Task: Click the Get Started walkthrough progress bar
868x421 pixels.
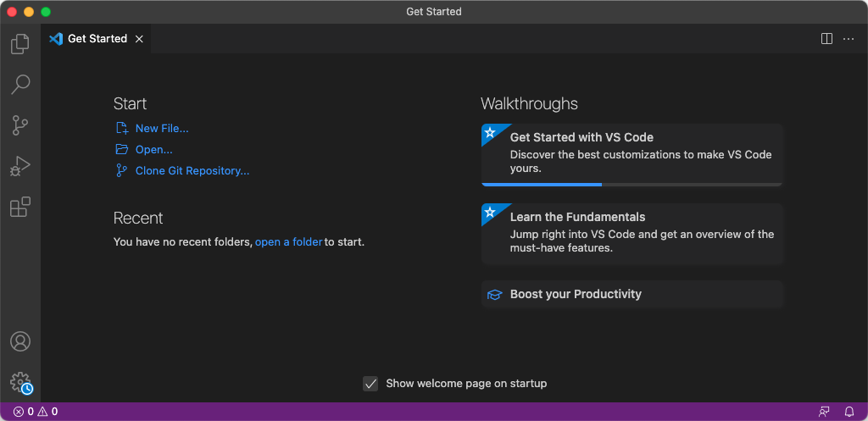Action: click(x=632, y=184)
